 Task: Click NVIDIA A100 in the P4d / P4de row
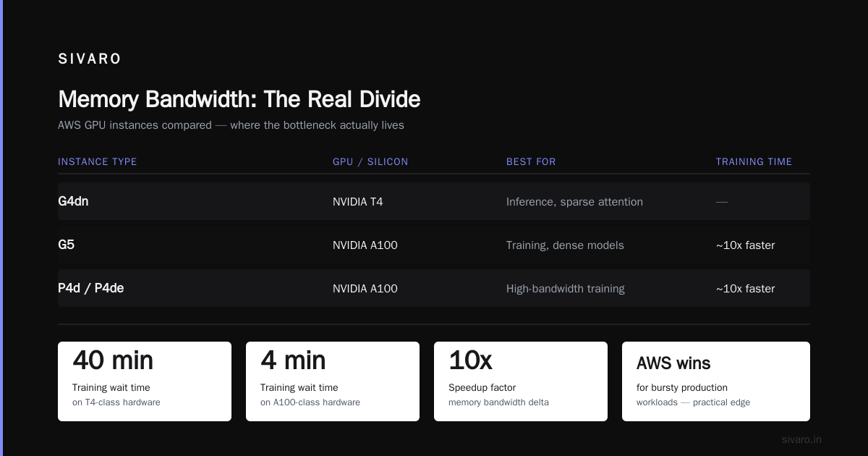point(365,289)
